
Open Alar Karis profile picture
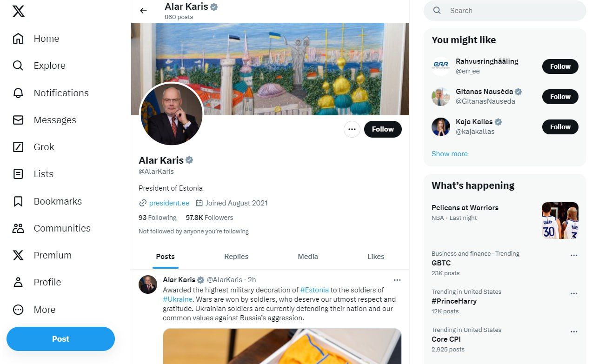[172, 114]
